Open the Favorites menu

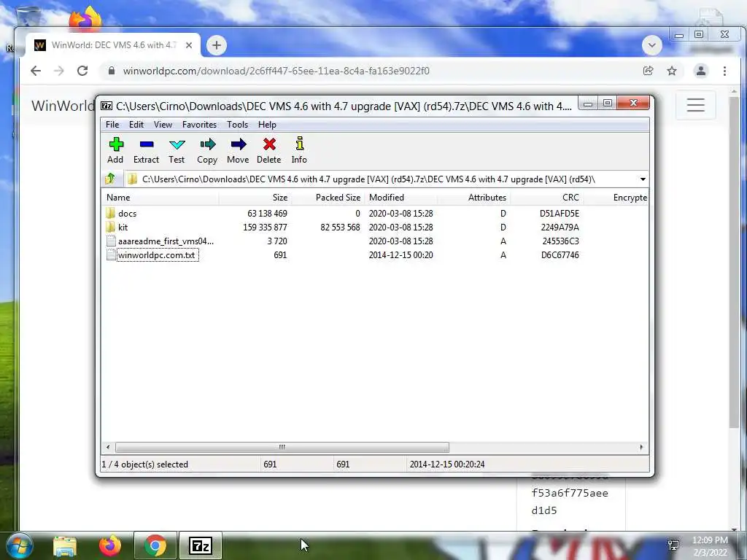coord(199,124)
